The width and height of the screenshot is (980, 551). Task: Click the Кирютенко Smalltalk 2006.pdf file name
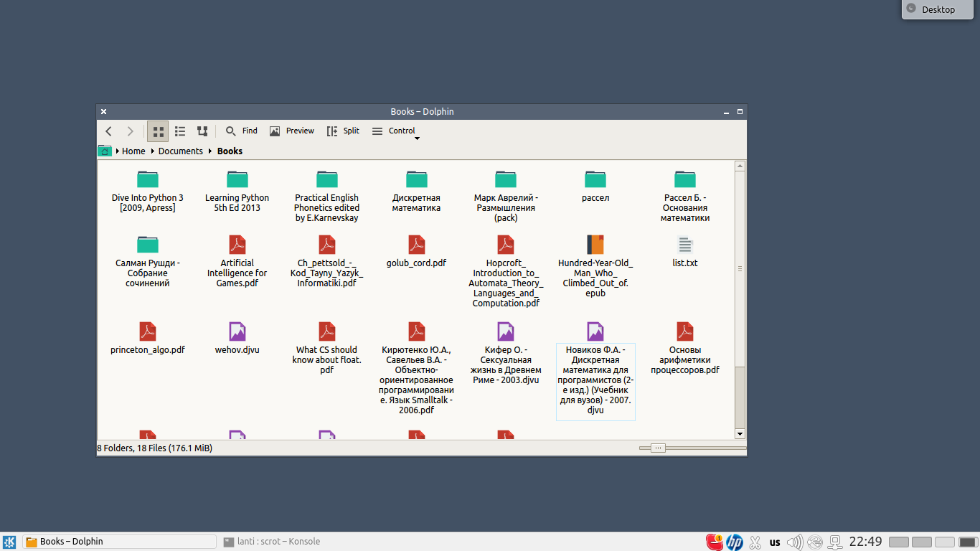417,380
